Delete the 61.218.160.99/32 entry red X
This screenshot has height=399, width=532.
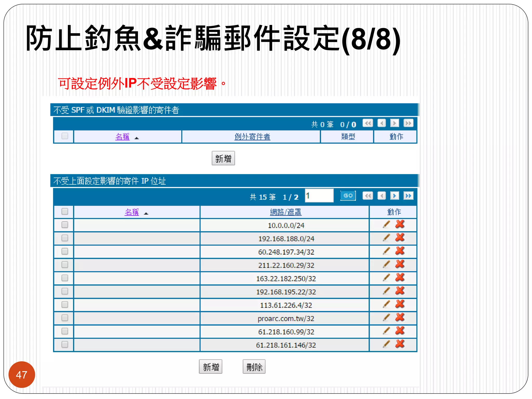pyautogui.click(x=400, y=331)
